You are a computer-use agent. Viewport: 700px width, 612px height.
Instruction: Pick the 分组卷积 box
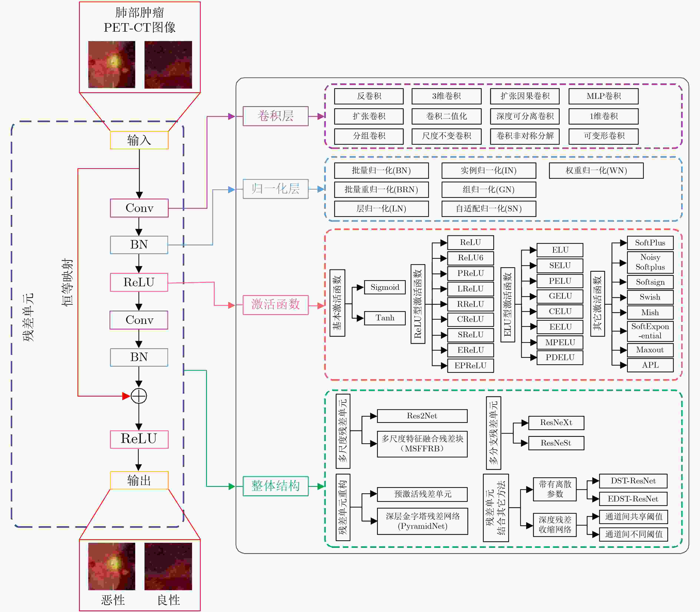(369, 136)
